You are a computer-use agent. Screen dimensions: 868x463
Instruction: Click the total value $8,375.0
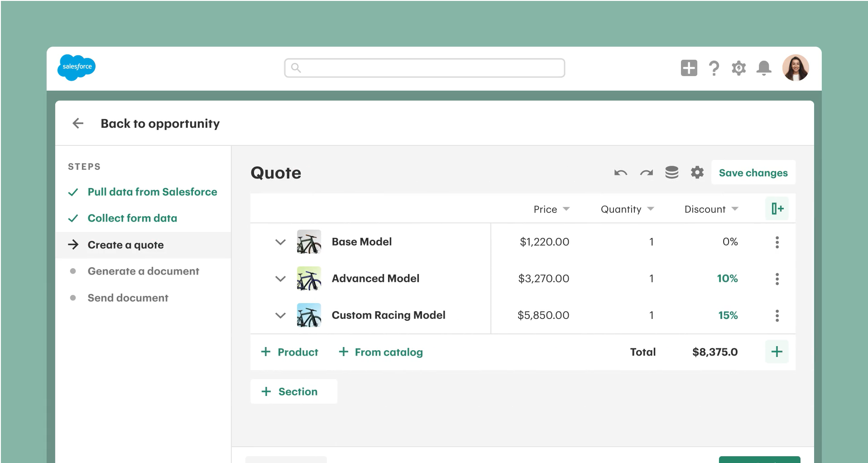715,352
